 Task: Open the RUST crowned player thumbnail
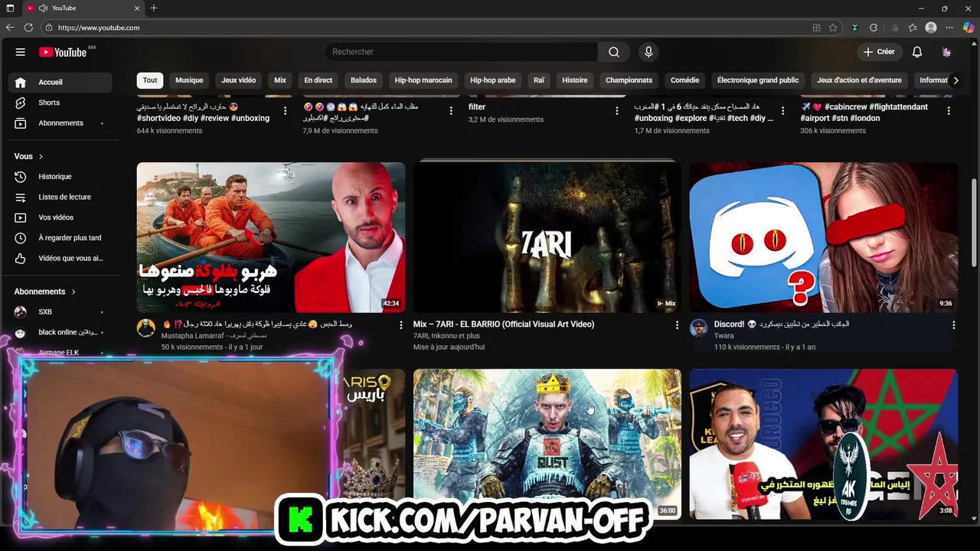(547, 444)
